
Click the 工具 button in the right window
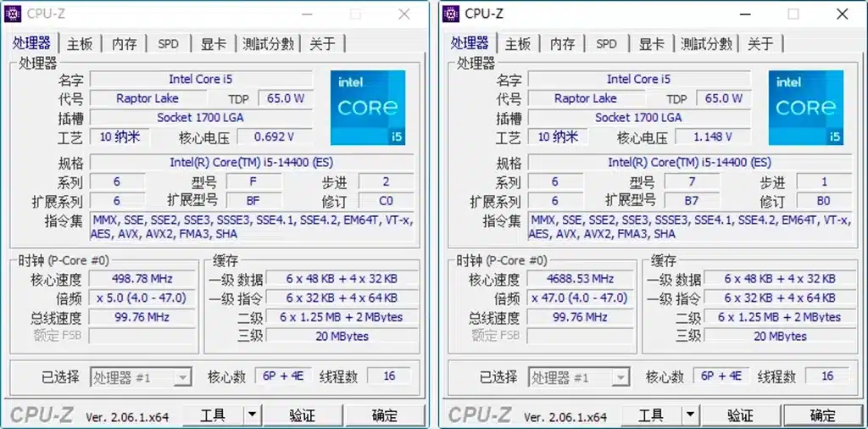pos(651,415)
